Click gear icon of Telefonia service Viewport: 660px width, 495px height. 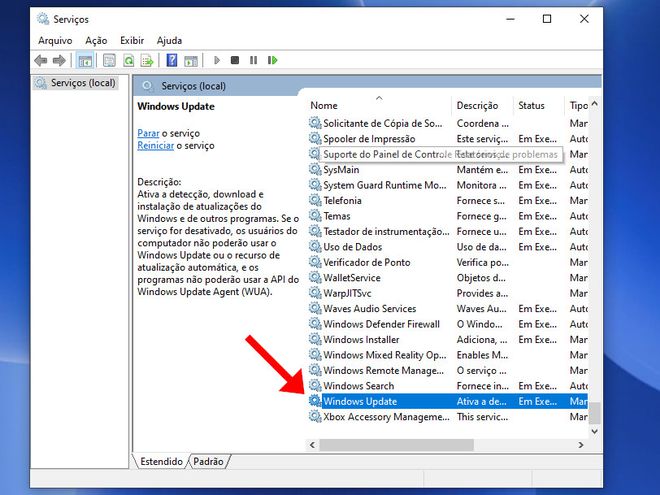point(315,200)
